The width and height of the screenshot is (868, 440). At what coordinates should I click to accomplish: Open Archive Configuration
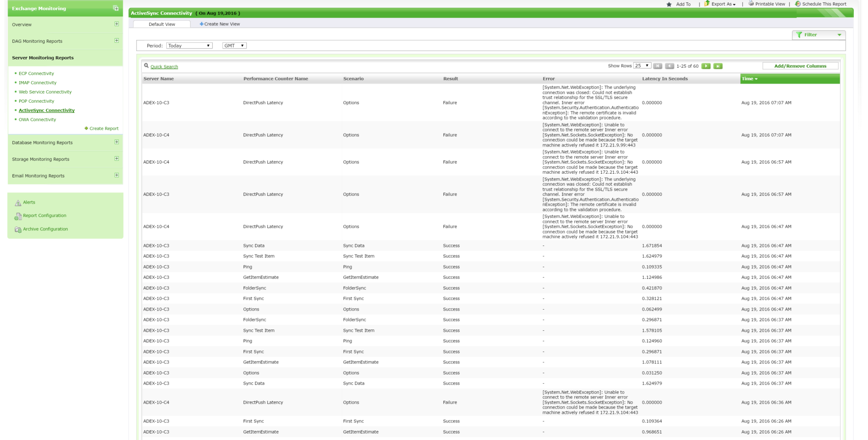pos(45,229)
